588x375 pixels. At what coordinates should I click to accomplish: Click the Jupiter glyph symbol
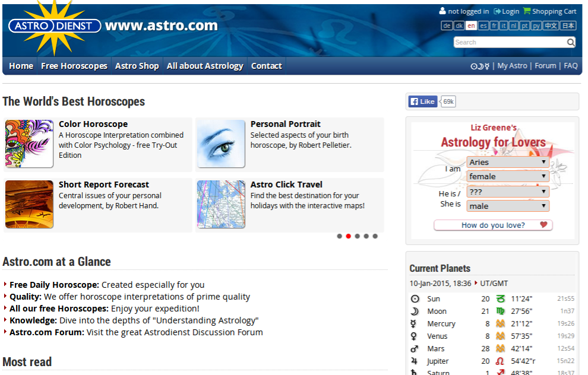pyautogui.click(x=414, y=361)
